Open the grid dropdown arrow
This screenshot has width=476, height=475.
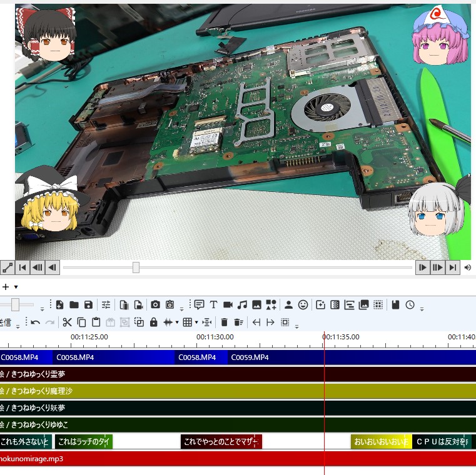pos(196,322)
